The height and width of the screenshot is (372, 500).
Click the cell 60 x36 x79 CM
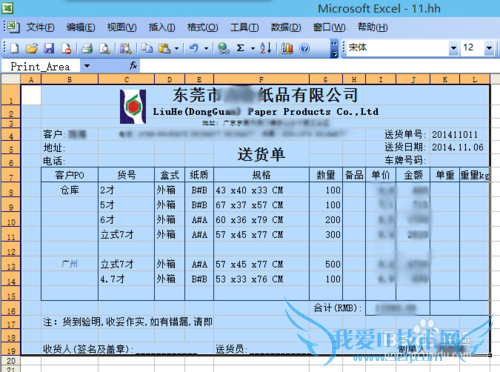pos(261,220)
